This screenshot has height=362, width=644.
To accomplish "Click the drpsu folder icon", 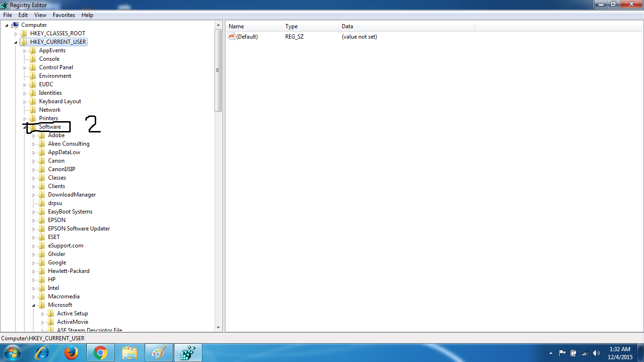I will click(x=41, y=203).
